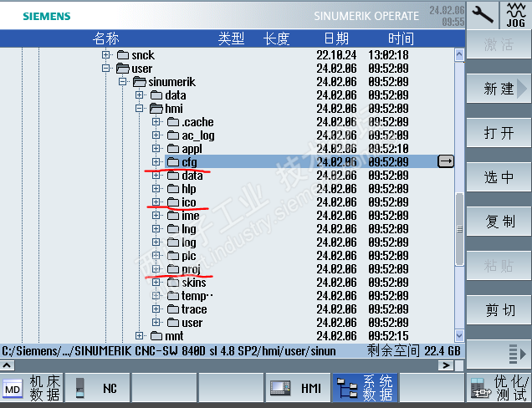Click the proj folder icon
The image size is (532, 408).
173,269
